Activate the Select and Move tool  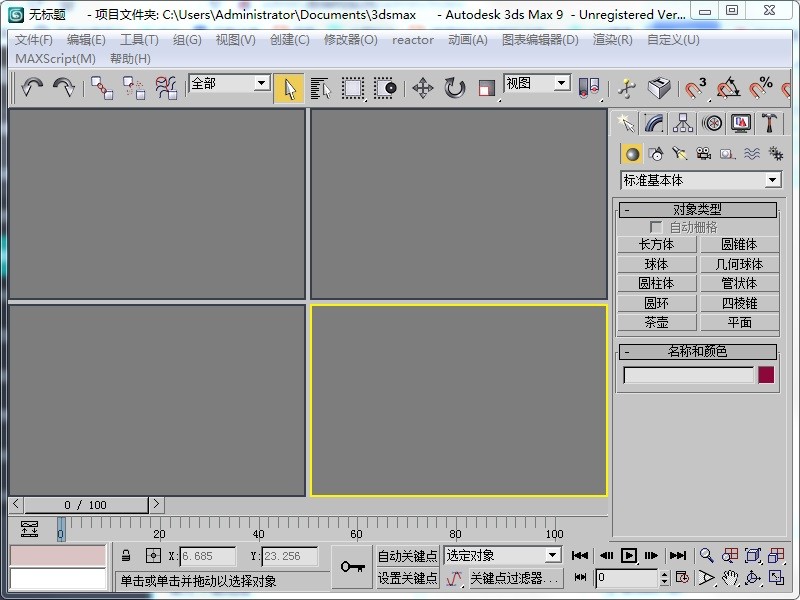coord(421,88)
